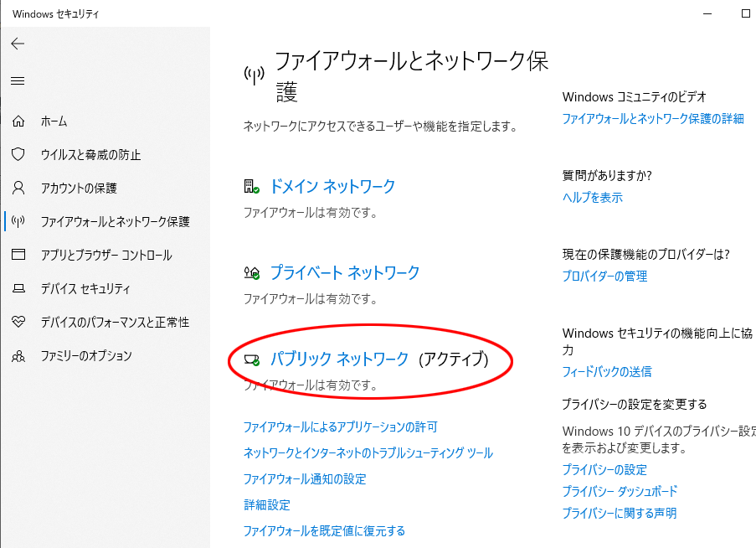Launch ネットワークとインターネットのトラブルシューティング ツール
The height and width of the screenshot is (548, 756).
coord(368,453)
